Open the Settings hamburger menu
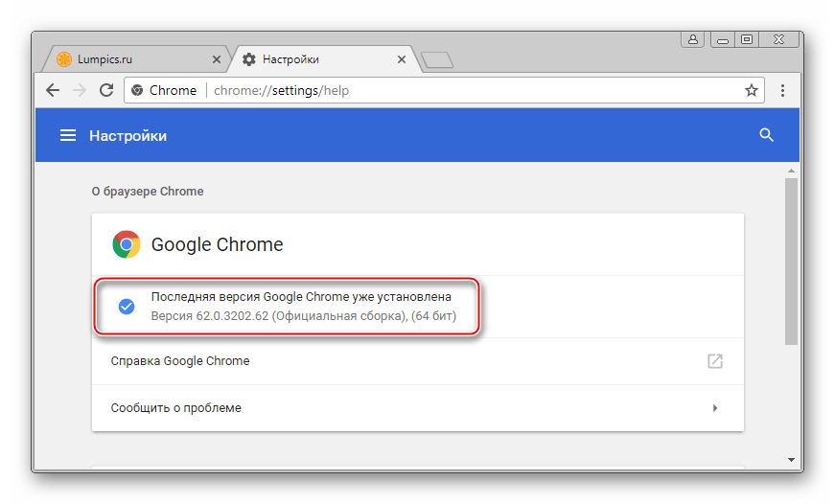Screen dimensions: 835x504 click(x=68, y=136)
